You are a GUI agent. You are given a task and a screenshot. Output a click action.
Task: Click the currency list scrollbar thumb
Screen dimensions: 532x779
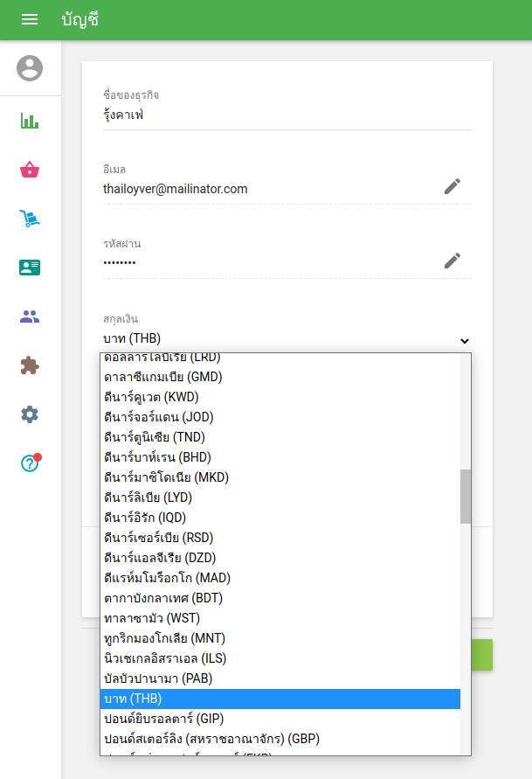[x=466, y=496]
